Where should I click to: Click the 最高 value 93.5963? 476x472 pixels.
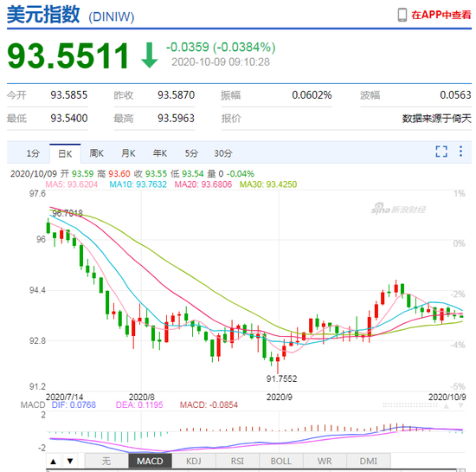point(176,118)
